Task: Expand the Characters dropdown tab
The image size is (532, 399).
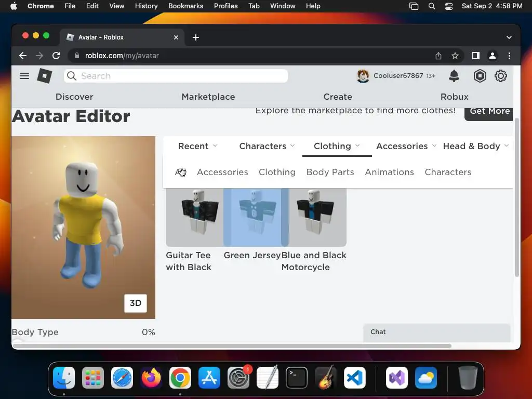Action: pos(267,146)
